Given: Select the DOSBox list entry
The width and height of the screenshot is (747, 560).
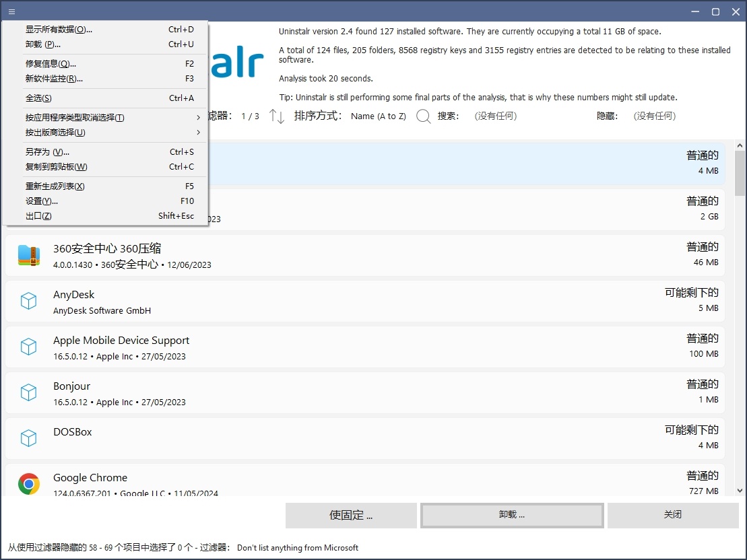Looking at the screenshot, I should point(365,438).
